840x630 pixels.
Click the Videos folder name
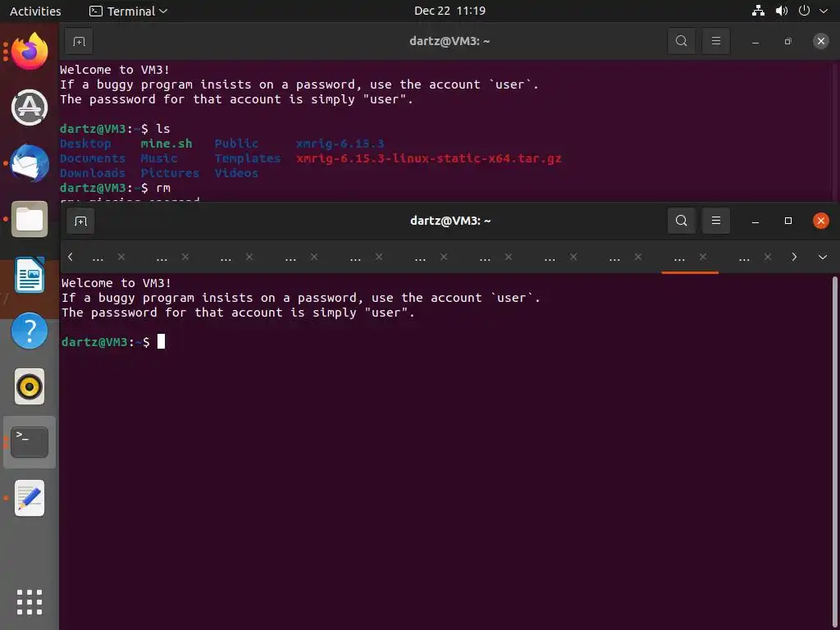[236, 173]
